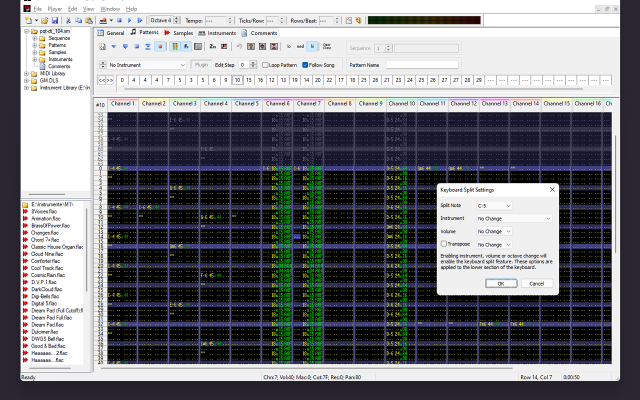Toggle the Overflow paste button

click(x=327, y=47)
